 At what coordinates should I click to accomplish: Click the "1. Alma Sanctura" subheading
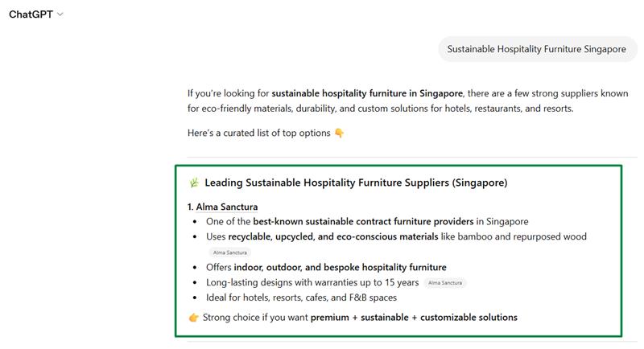224,207
